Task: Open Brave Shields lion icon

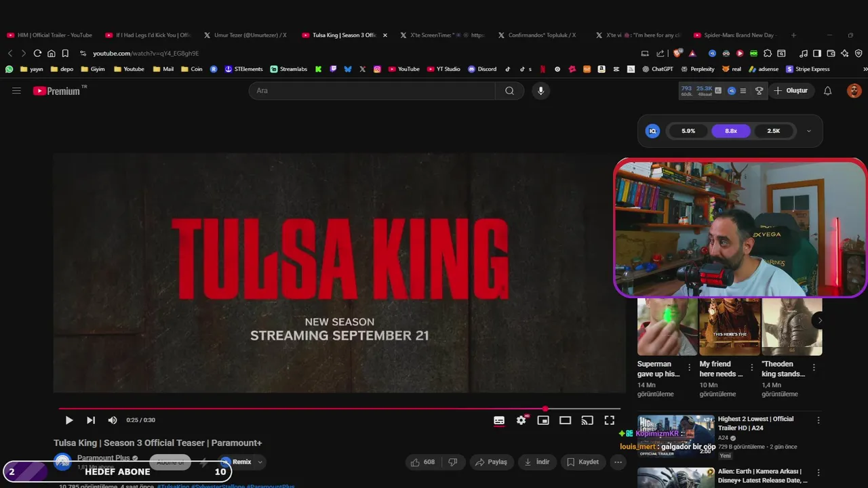Action: (x=677, y=54)
